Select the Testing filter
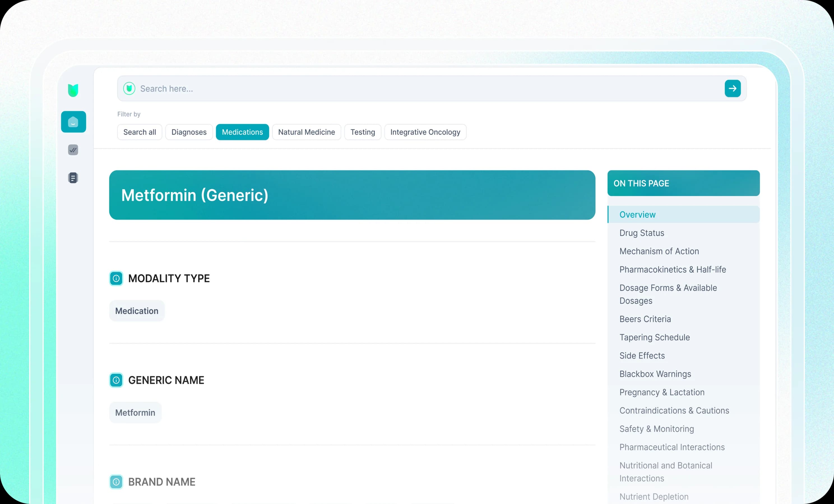834x504 pixels. tap(363, 132)
